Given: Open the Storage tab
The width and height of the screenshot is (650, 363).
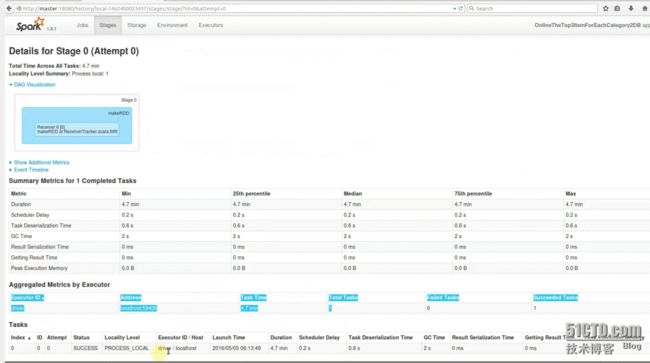Looking at the screenshot, I should click(x=137, y=25).
